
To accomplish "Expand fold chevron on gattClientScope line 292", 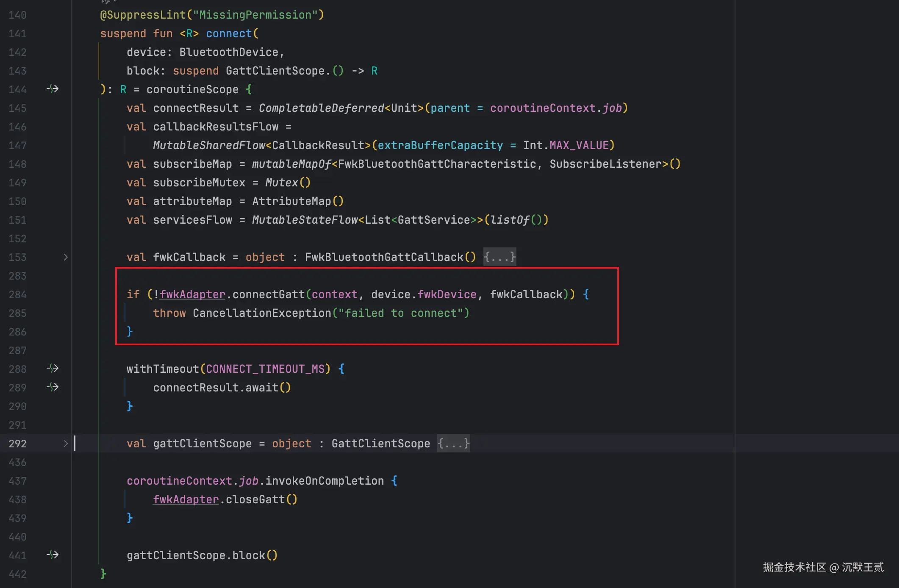I will click(66, 444).
